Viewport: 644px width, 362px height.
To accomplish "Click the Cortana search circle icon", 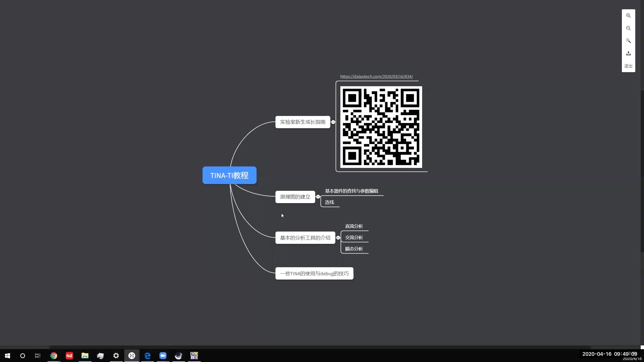I will (x=23, y=356).
